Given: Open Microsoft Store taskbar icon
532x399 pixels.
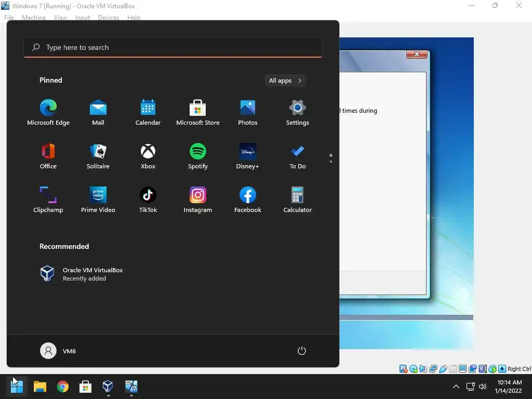Looking at the screenshot, I should [86, 387].
